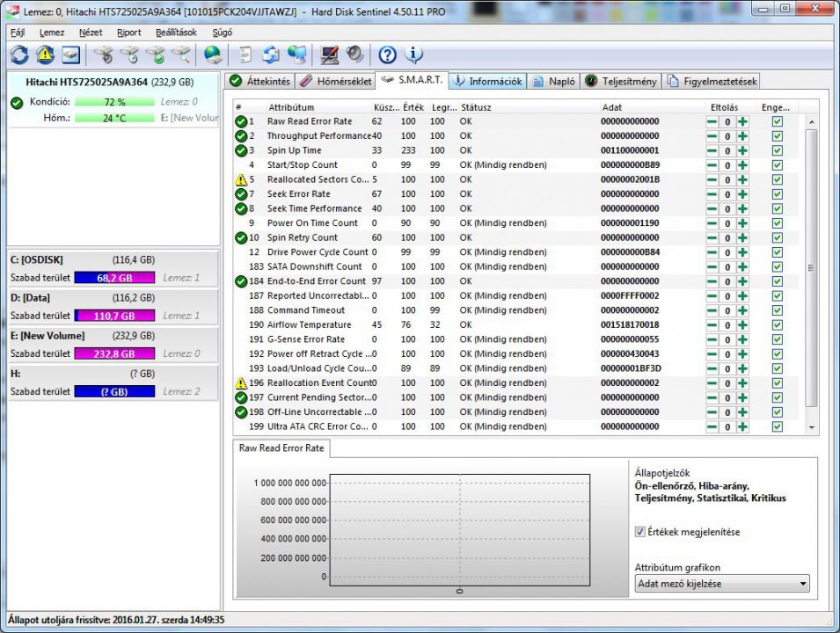Screen dimensions: 840x633
Task: Click the text report document icon
Action: click(x=245, y=55)
